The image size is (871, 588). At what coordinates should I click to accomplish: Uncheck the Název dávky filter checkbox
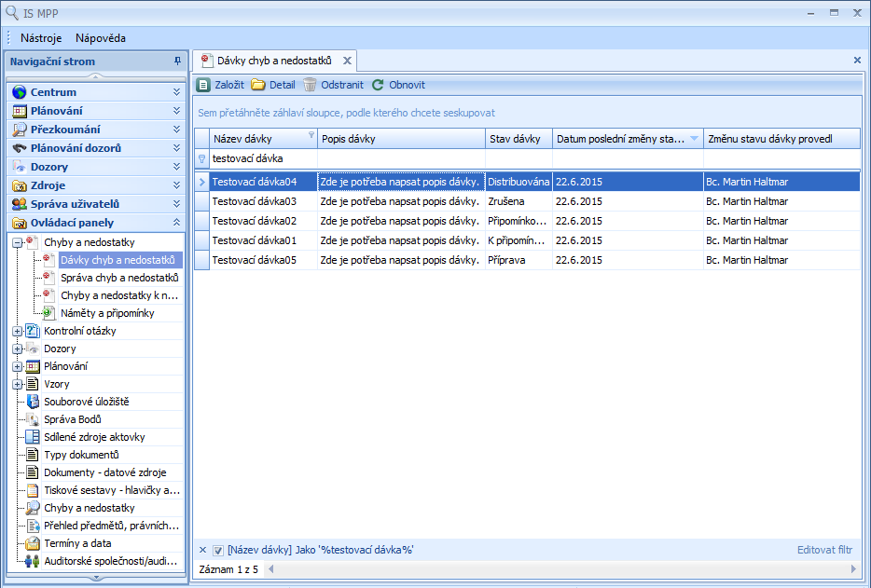coord(218,550)
